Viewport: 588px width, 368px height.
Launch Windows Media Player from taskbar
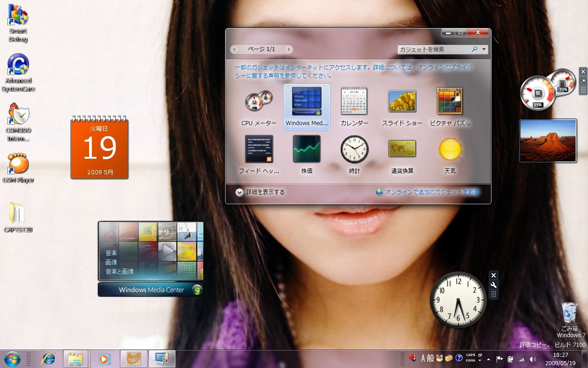coord(104,359)
